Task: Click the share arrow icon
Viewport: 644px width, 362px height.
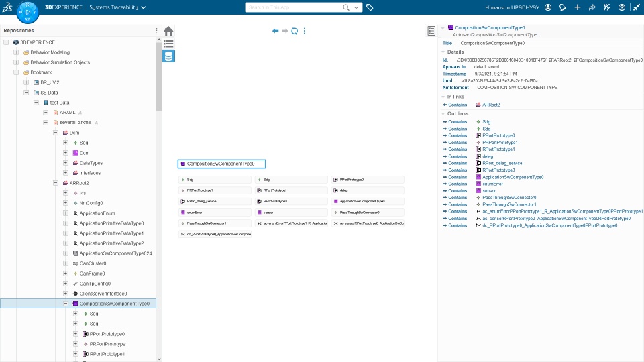Action: point(592,7)
